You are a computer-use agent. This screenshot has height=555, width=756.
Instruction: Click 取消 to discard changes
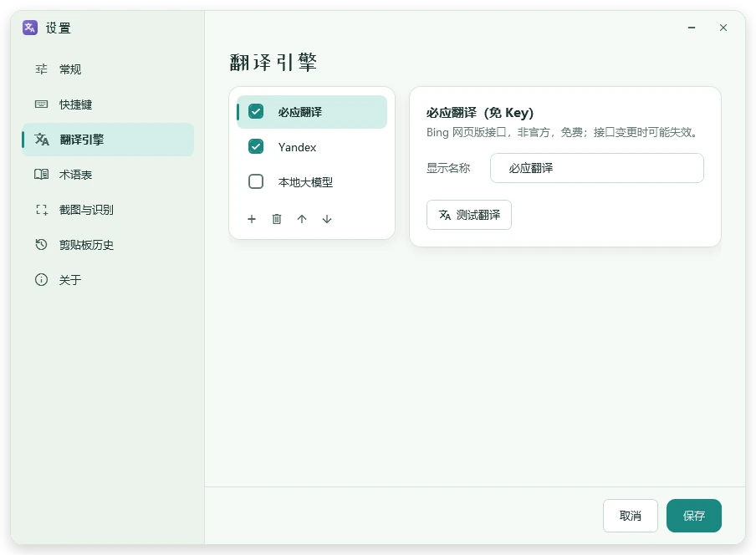631,516
